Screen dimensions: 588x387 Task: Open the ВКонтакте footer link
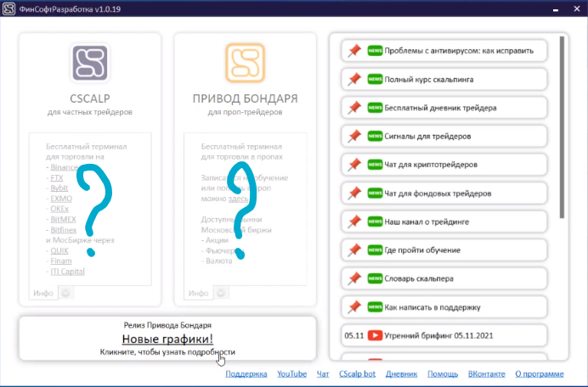(487, 374)
